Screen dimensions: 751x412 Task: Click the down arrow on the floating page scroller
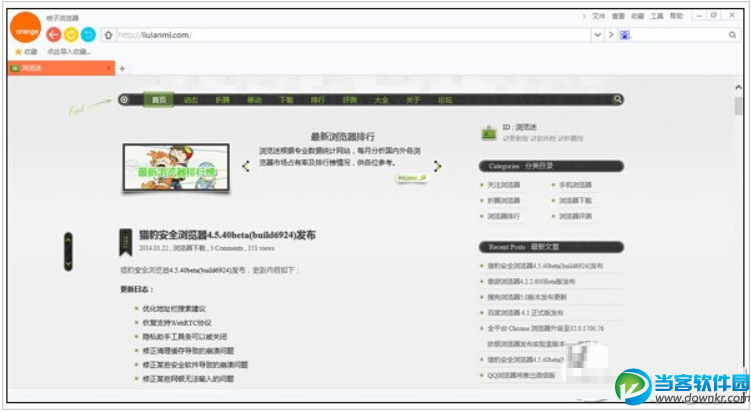coord(68,263)
